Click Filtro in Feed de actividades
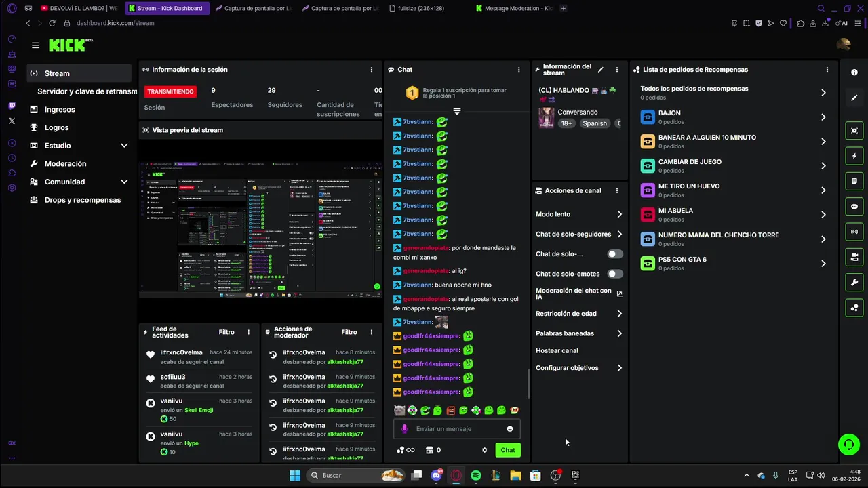 (226, 332)
